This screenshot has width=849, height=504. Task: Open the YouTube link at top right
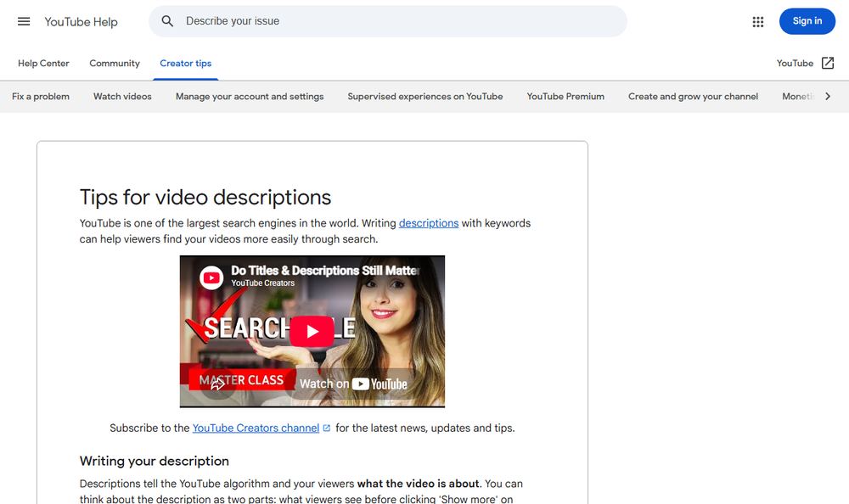click(x=795, y=64)
